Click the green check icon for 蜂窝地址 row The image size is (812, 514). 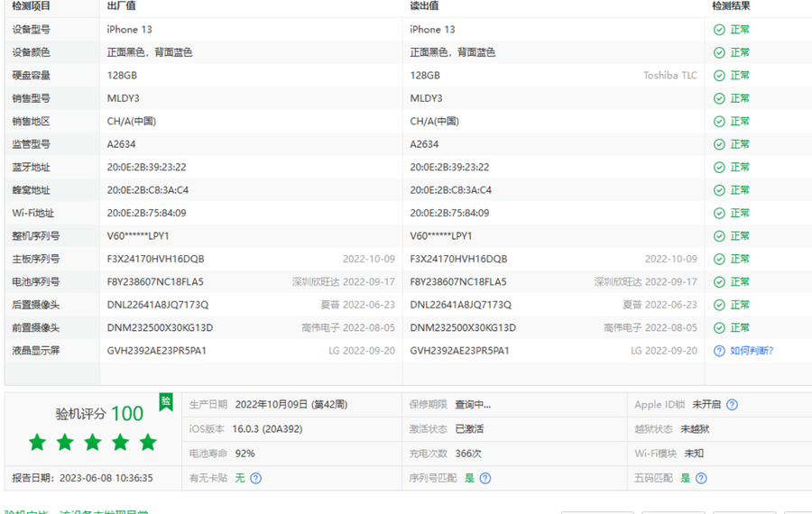[x=719, y=190]
